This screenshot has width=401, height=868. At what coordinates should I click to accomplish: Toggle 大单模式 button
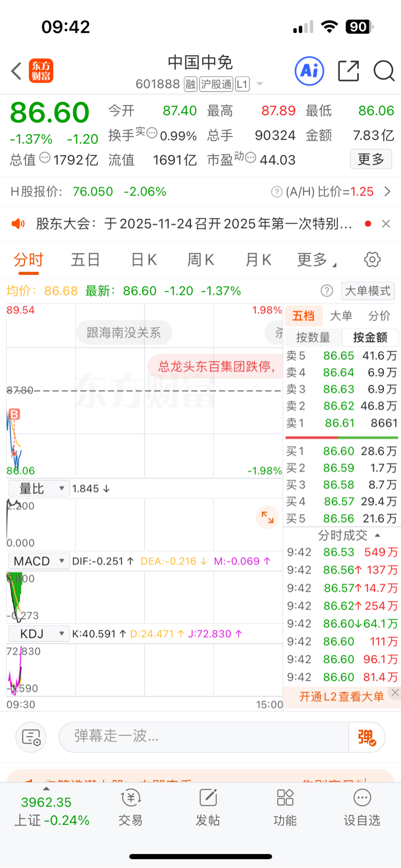tap(368, 291)
